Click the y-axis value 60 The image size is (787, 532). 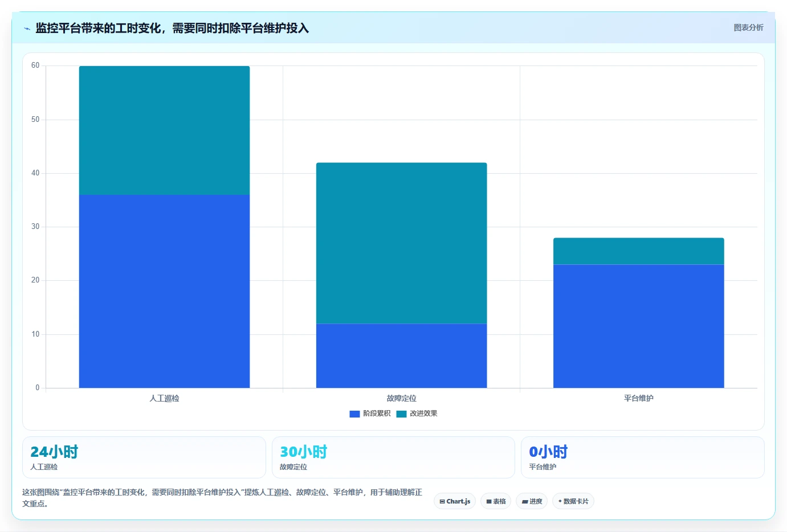pyautogui.click(x=35, y=66)
